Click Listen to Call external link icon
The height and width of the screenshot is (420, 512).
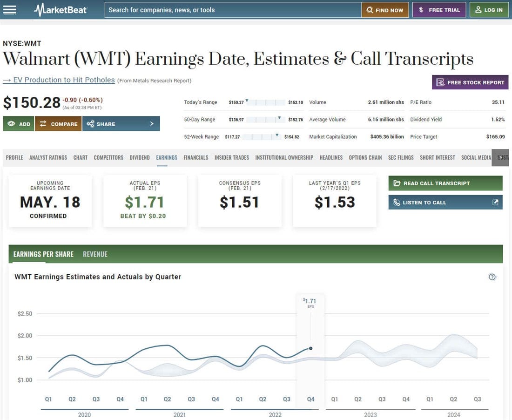495,203
